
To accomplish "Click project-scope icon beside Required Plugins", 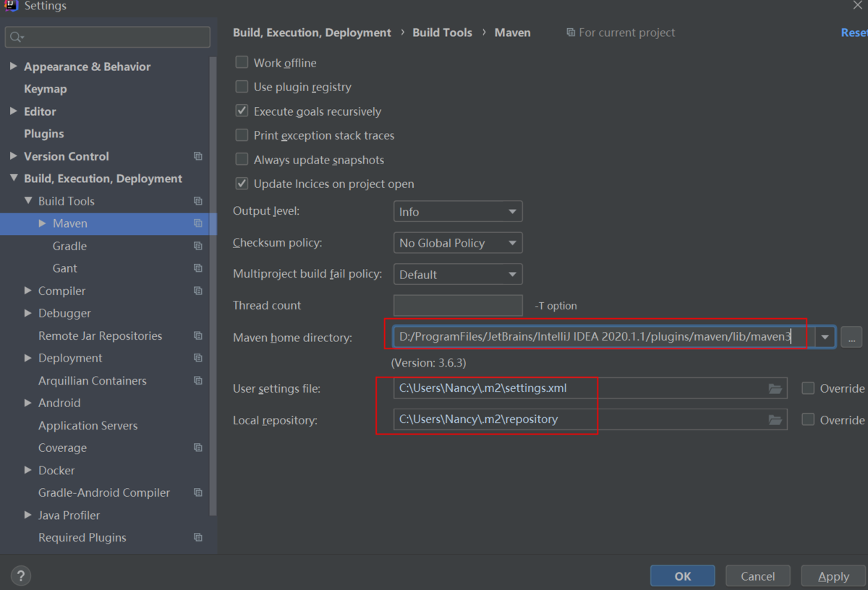I will [198, 537].
